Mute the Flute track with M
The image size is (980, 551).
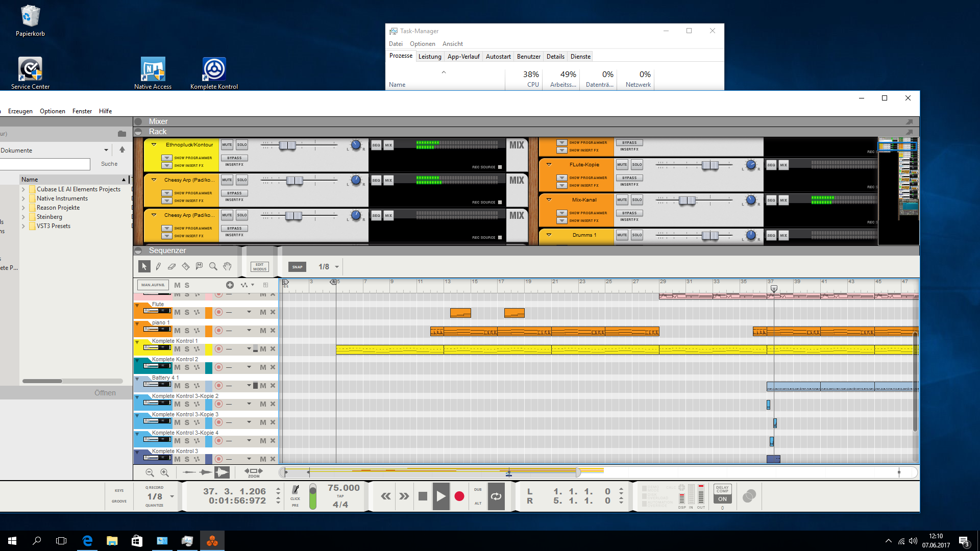[x=177, y=312]
